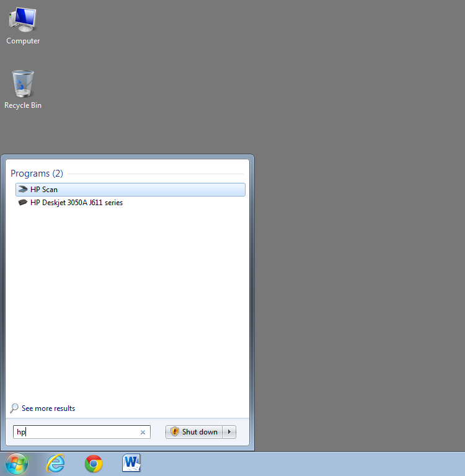Clear the search box with X
Viewport: 465px width, 476px height.
[143, 432]
